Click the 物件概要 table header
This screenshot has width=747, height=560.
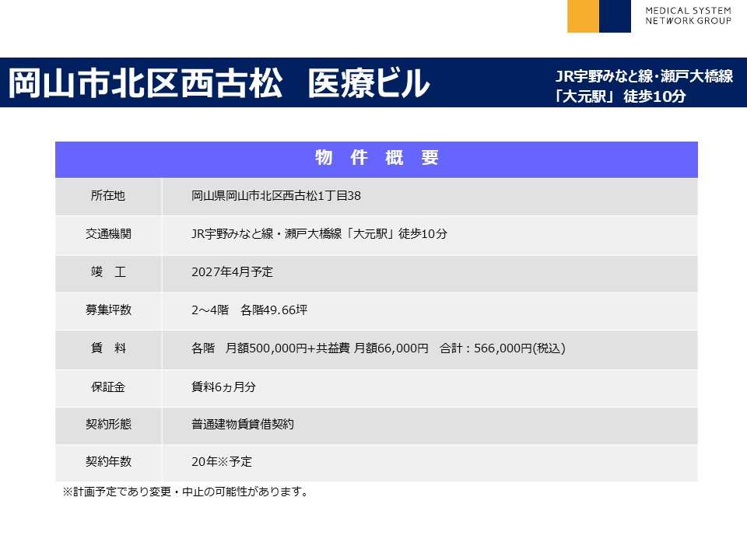[x=377, y=159]
